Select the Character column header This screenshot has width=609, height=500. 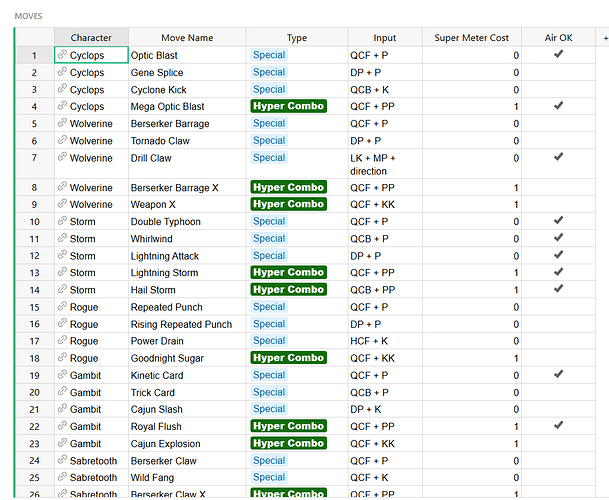tap(91, 37)
